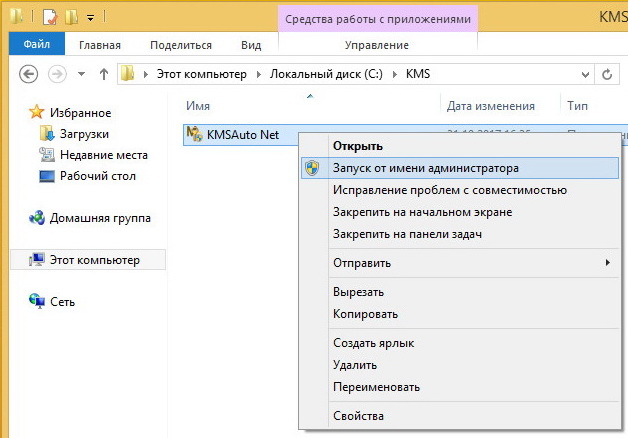The height and width of the screenshot is (438, 628).
Task: Sort files by the Name column header
Action: [198, 104]
